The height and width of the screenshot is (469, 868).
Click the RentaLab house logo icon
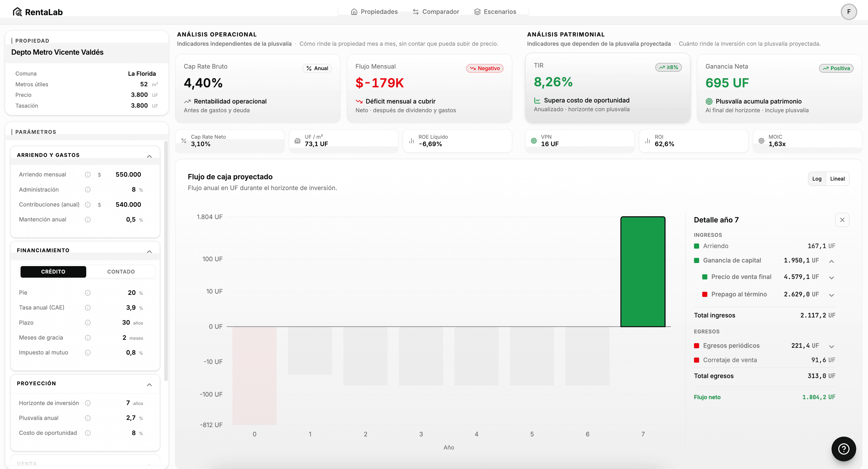coord(17,12)
